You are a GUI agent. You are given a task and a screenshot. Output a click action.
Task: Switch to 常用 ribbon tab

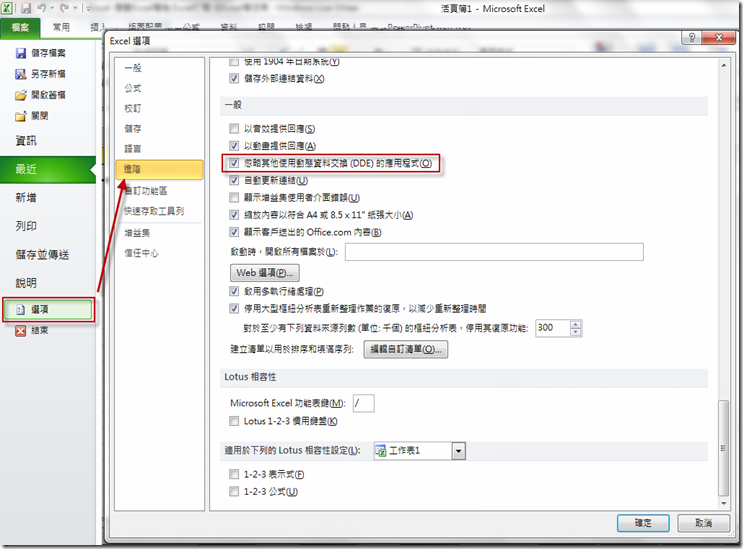[x=61, y=27]
